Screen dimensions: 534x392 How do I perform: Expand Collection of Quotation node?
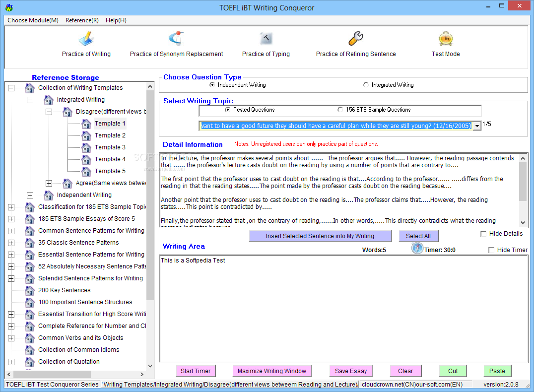(11, 362)
